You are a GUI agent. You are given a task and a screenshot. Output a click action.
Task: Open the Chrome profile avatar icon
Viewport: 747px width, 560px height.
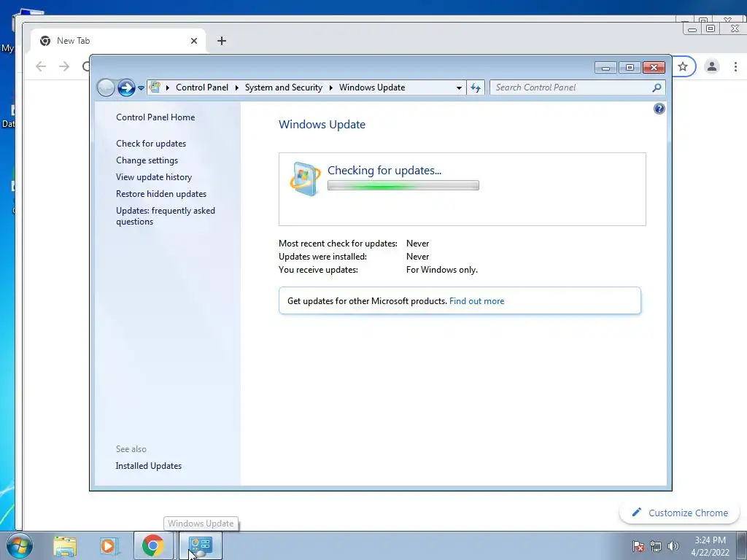pos(712,66)
